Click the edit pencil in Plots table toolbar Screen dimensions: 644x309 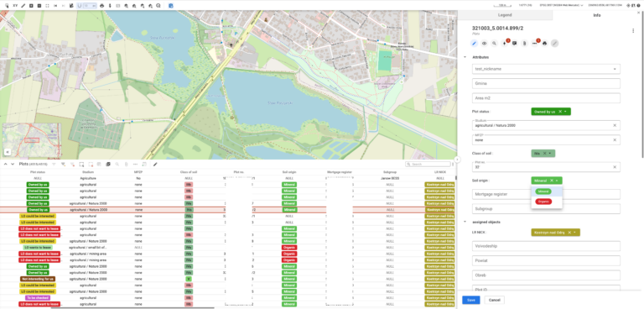[155, 165]
